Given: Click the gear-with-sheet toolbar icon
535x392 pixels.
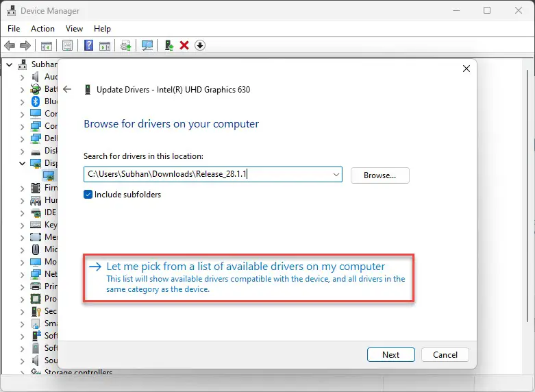Looking at the screenshot, I should [126, 45].
